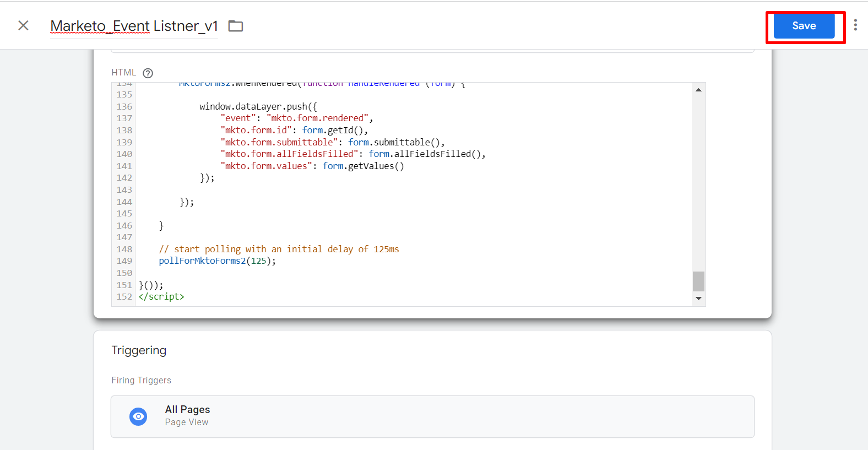Click line number 145 in the gutter
This screenshot has height=450, width=868.
tap(124, 213)
